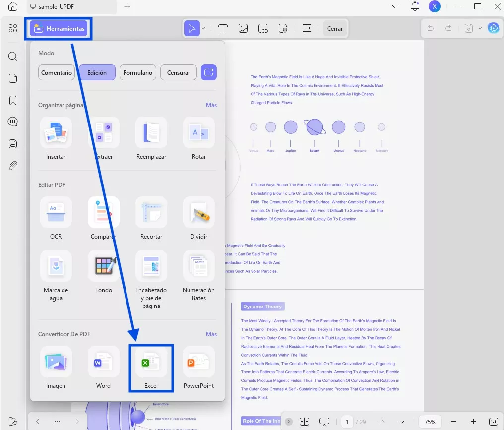Expand the save options dropdown arrow

[x=480, y=28]
